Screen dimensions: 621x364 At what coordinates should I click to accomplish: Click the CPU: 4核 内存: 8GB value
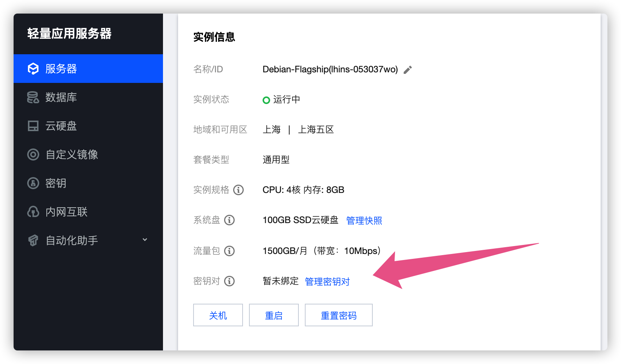click(x=303, y=190)
